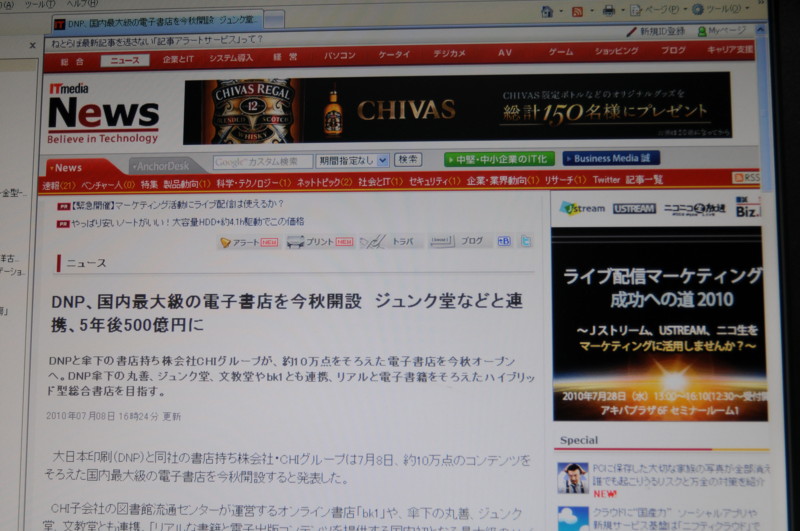Open やっぱり安いノート PR link

[181, 222]
